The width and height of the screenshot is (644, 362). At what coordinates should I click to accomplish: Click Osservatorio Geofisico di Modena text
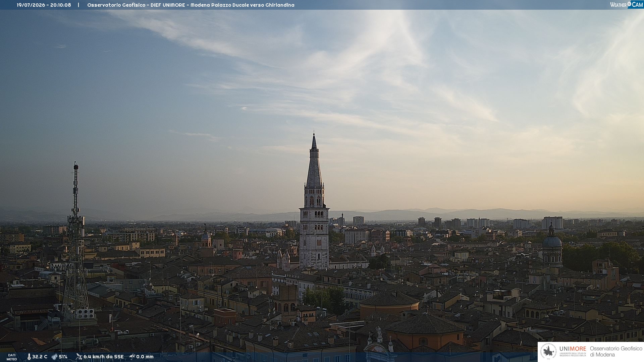tap(616, 352)
